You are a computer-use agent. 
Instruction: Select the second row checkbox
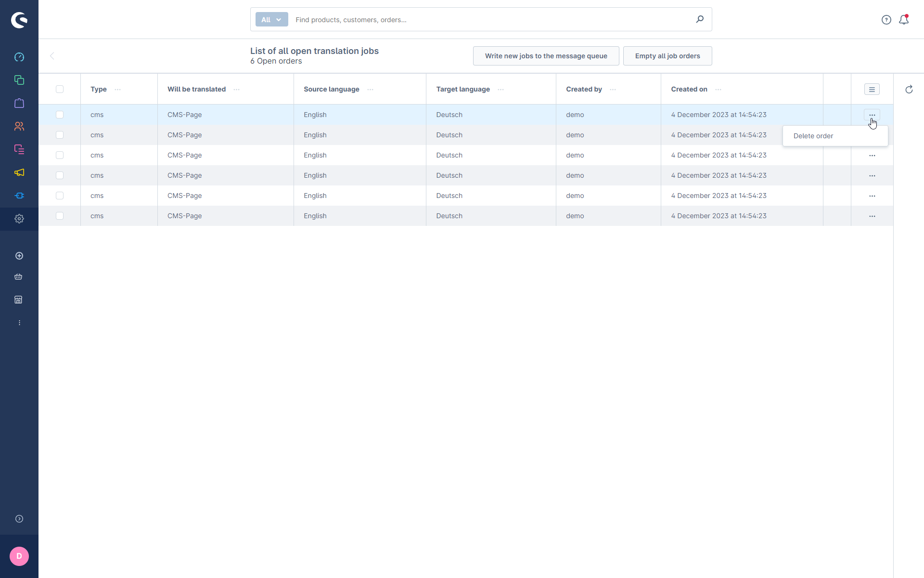point(60,135)
